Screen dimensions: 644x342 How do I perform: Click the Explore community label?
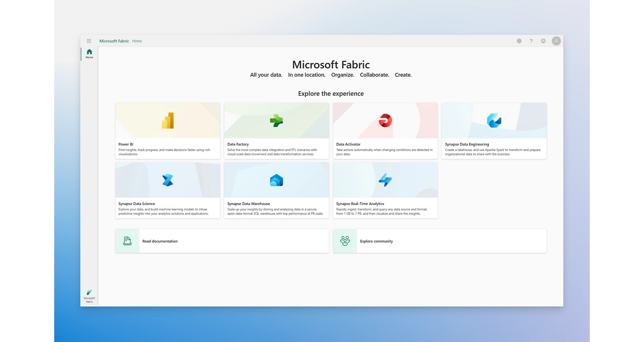point(376,241)
